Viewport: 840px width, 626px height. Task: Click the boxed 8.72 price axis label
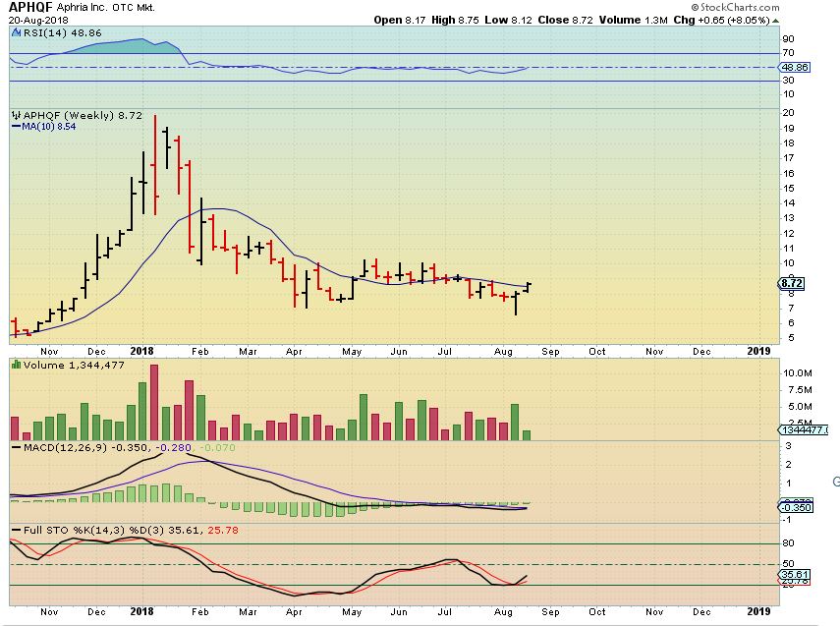point(791,284)
